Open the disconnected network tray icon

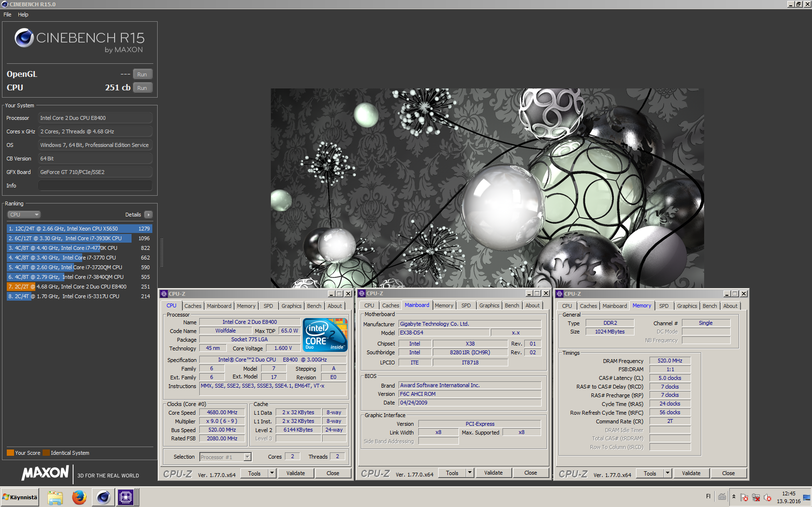click(756, 497)
